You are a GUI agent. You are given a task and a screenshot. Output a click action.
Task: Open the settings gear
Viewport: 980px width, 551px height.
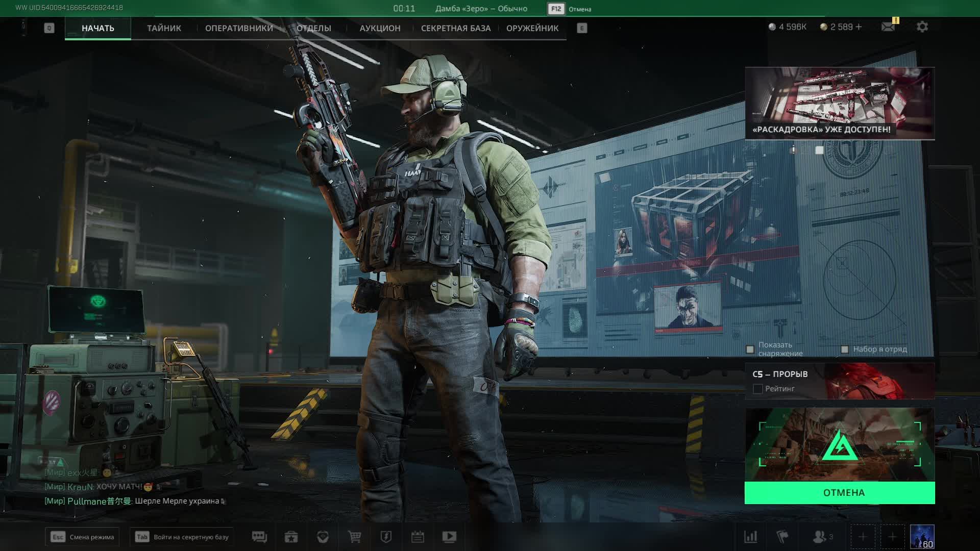point(922,27)
